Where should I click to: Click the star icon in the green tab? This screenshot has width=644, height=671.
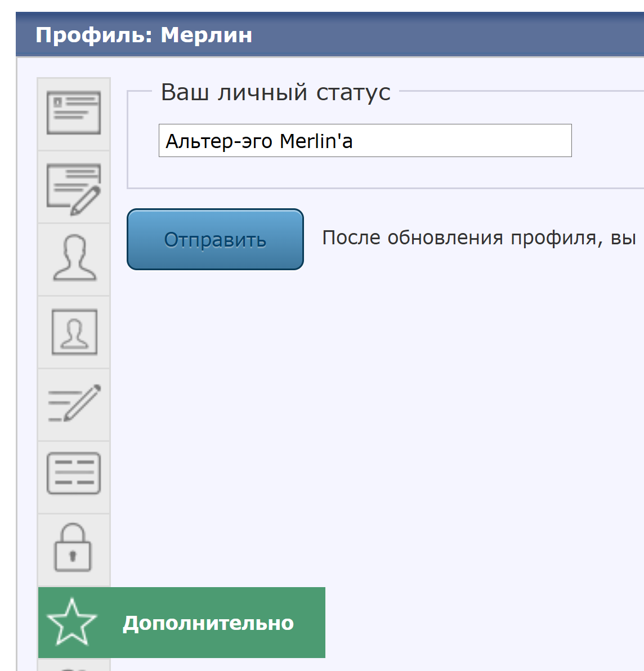click(72, 623)
